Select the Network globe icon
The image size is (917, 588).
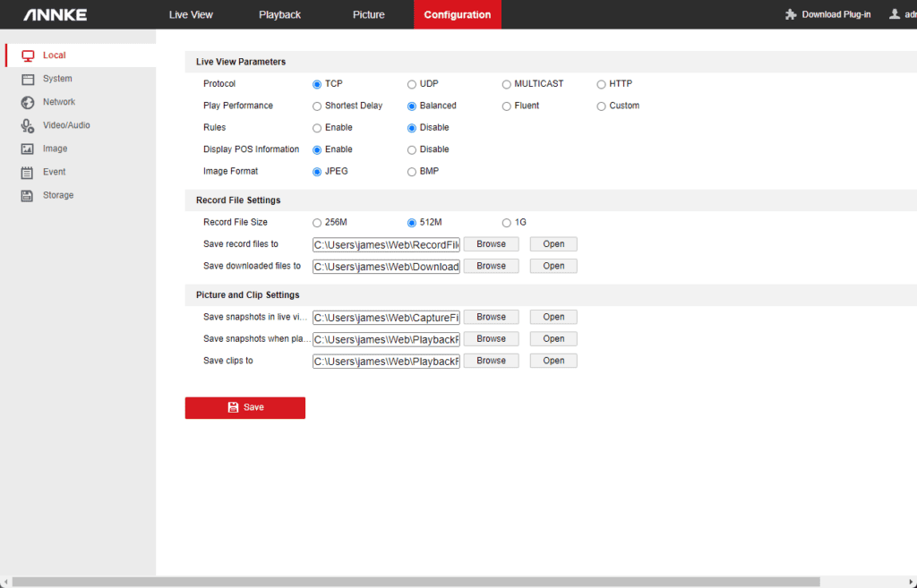(28, 102)
